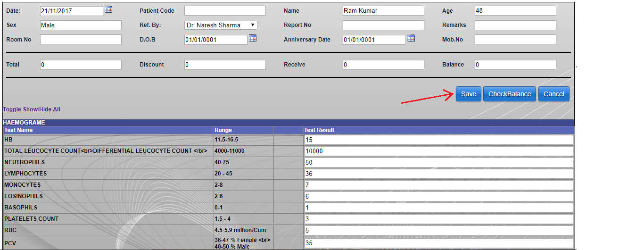Viewport: 644px width, 250px height.
Task: Expand the Ref. By doctor dropdown
Action: tap(221, 25)
